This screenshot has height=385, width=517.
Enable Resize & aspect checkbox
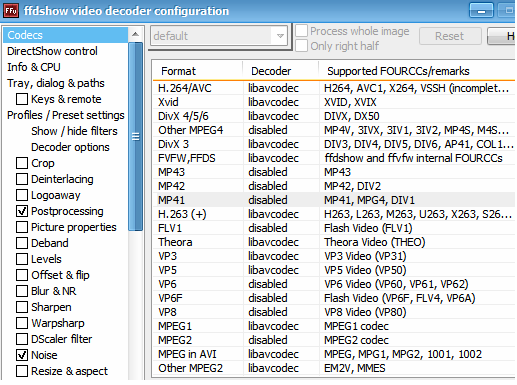tap(22, 371)
